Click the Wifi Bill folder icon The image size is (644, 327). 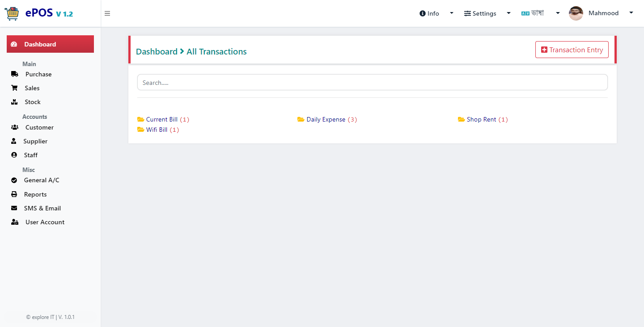(x=141, y=130)
